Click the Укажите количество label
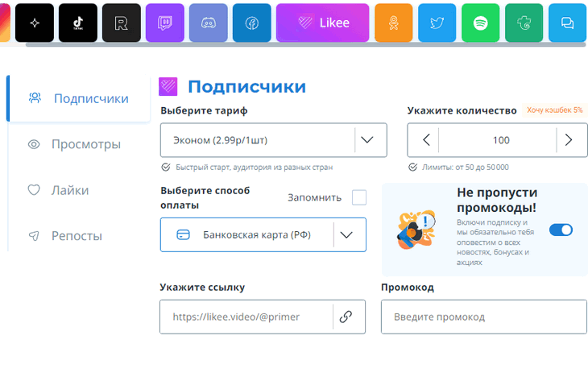588x377 pixels. [x=462, y=110]
